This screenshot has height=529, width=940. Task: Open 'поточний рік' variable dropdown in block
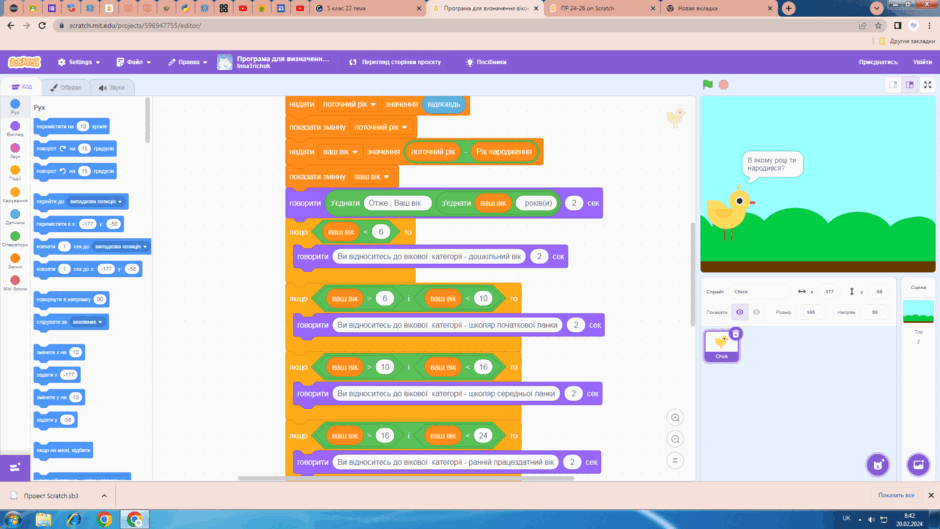349,104
